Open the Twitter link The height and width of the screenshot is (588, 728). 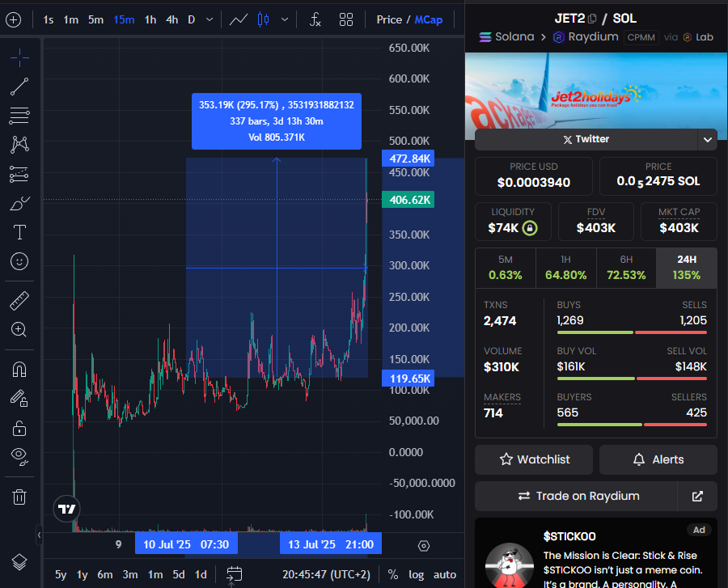(586, 139)
